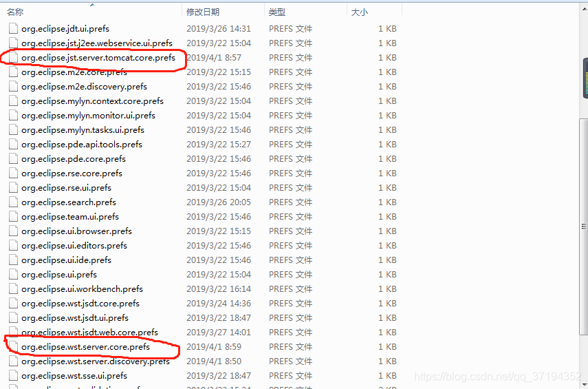Click the file icon of org.eclipse.wst.sse.ui.prefs
The height and width of the screenshot is (389, 588).
point(13,376)
